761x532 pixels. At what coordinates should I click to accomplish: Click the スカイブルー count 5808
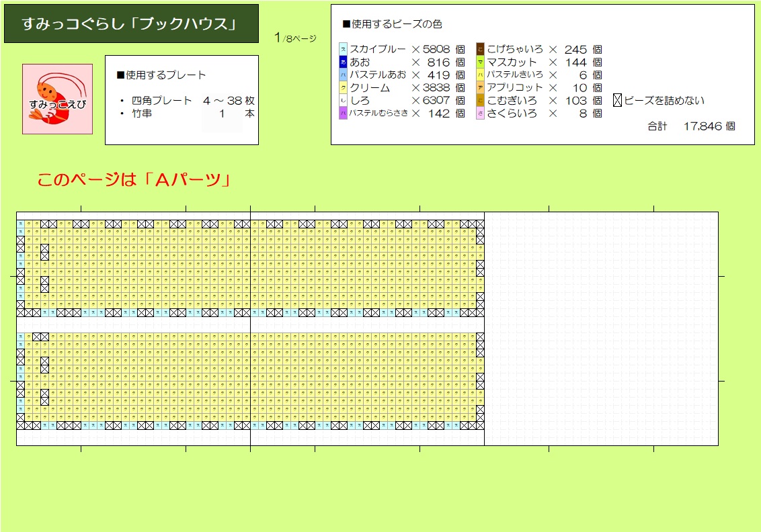(x=436, y=49)
